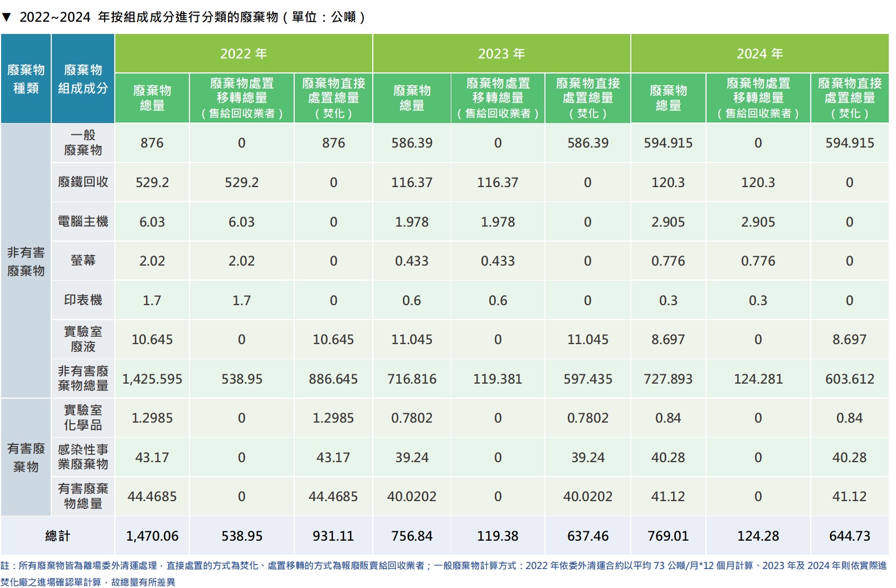The width and height of the screenshot is (896, 588).
Task: Click the 電腦主機 row label
Action: coord(83,222)
